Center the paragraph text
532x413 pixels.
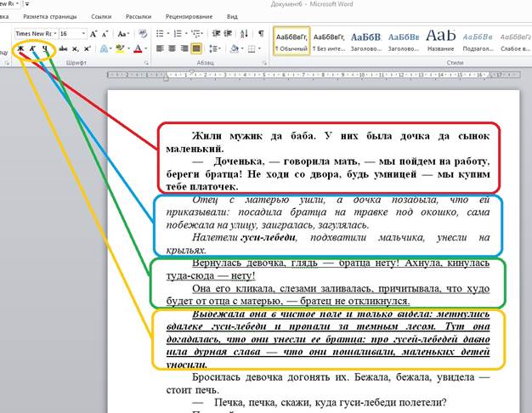tap(172, 48)
